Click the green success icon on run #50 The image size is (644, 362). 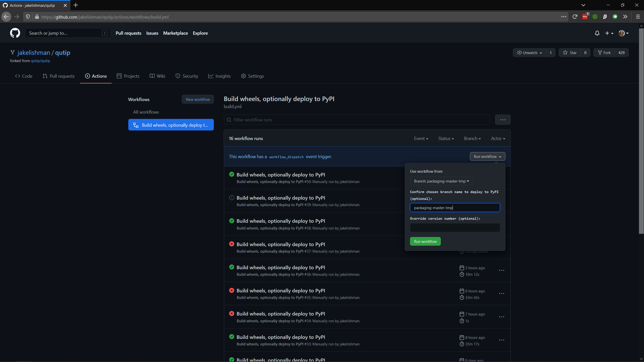[x=231, y=174]
